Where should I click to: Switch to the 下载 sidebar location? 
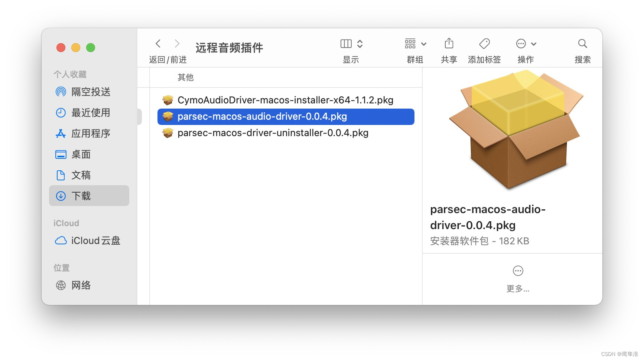[x=81, y=196]
